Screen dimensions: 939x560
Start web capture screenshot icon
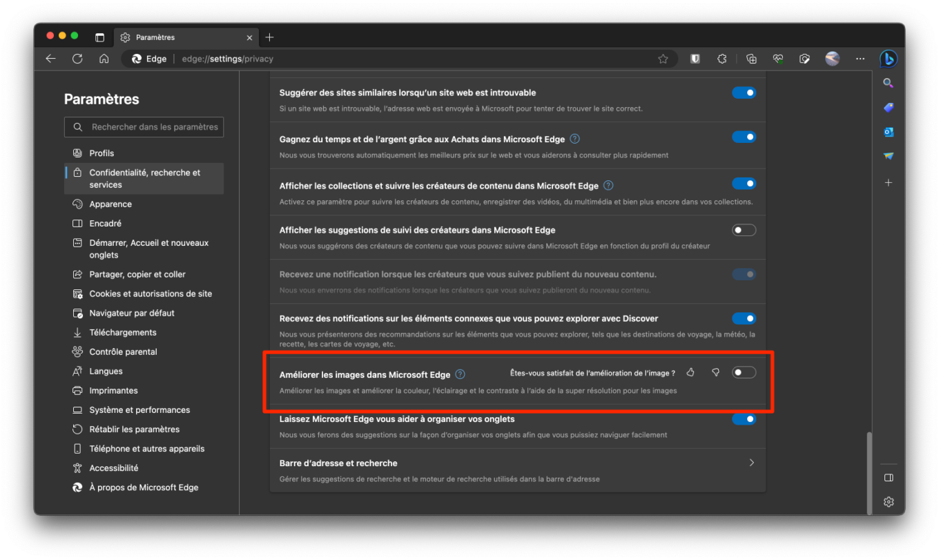coord(804,59)
